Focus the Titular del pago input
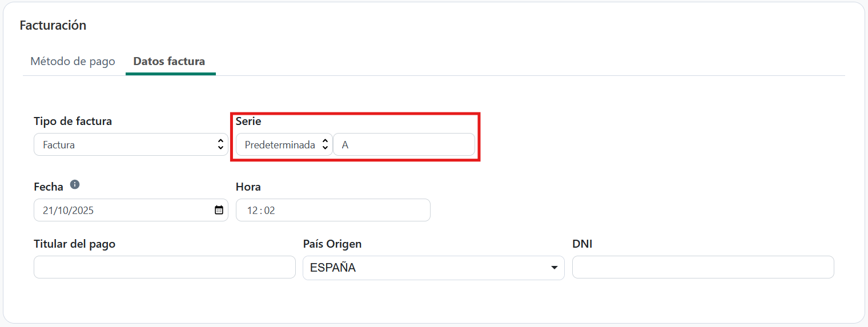The image size is (868, 327). coord(164,267)
